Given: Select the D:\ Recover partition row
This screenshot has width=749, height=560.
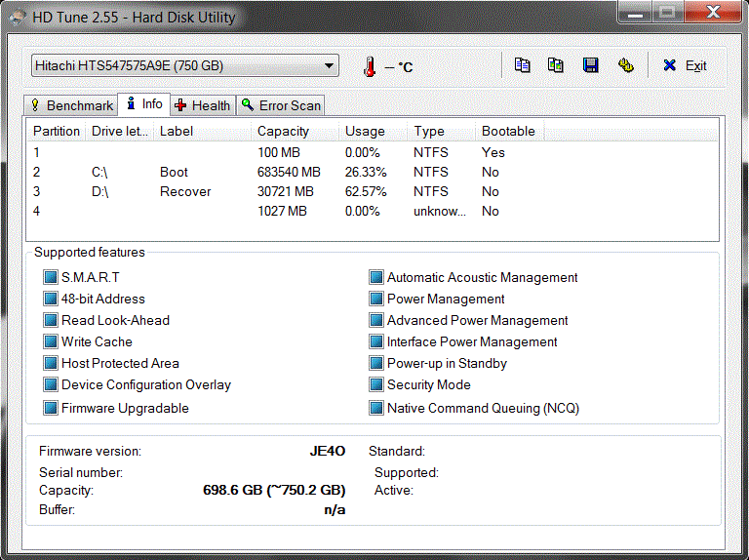Looking at the screenshot, I should [x=373, y=191].
